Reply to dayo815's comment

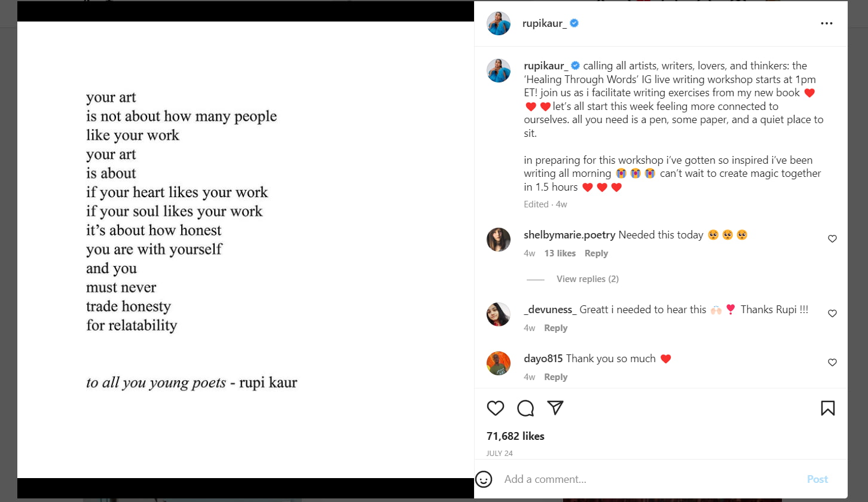(x=555, y=377)
